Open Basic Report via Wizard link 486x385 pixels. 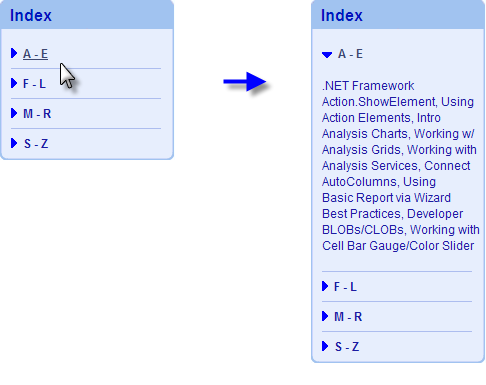pos(386,198)
